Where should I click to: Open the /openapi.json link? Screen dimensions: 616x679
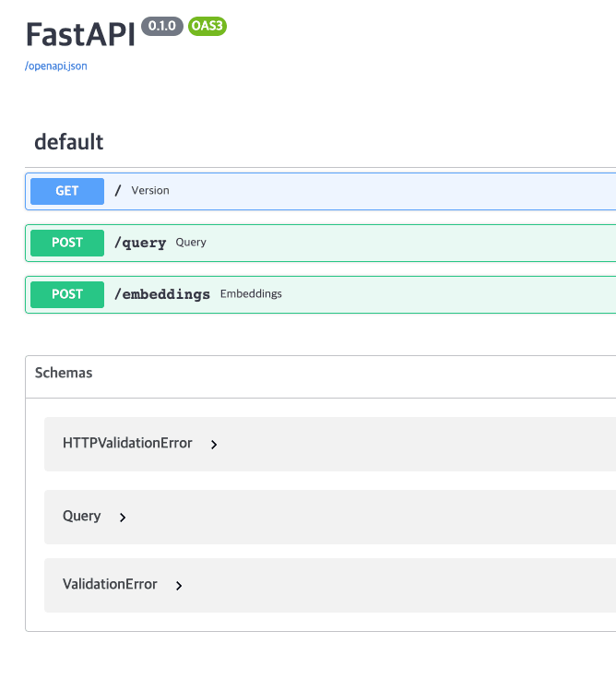(56, 66)
